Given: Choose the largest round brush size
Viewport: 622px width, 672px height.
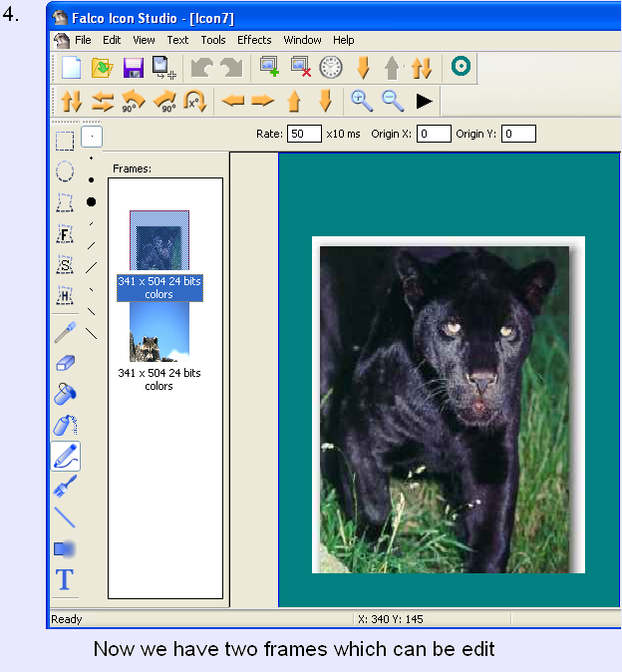Looking at the screenshot, I should (91, 201).
